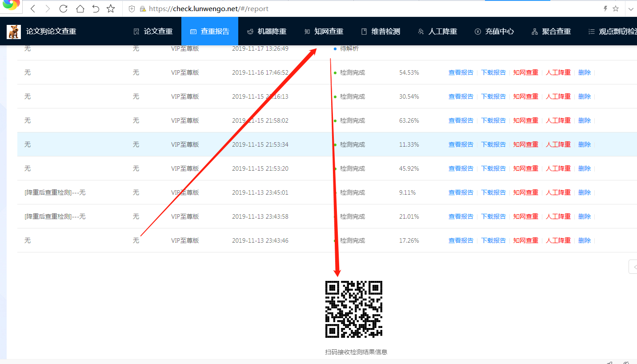Click the star icon at address bar end
This screenshot has width=637, height=364.
coord(616,8)
